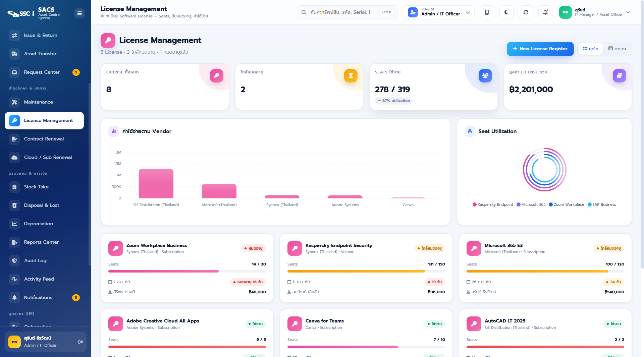
Task: Open Contract Renewal menu item
Action: tap(44, 139)
